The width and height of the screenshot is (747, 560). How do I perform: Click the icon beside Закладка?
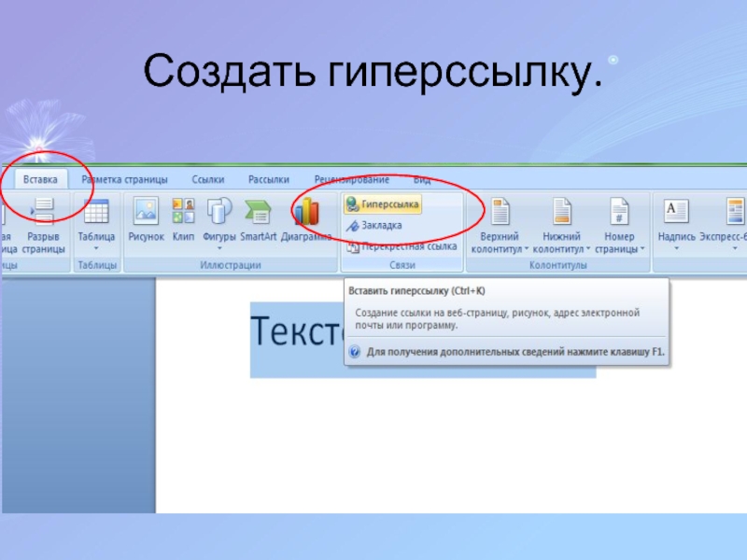pos(353,226)
